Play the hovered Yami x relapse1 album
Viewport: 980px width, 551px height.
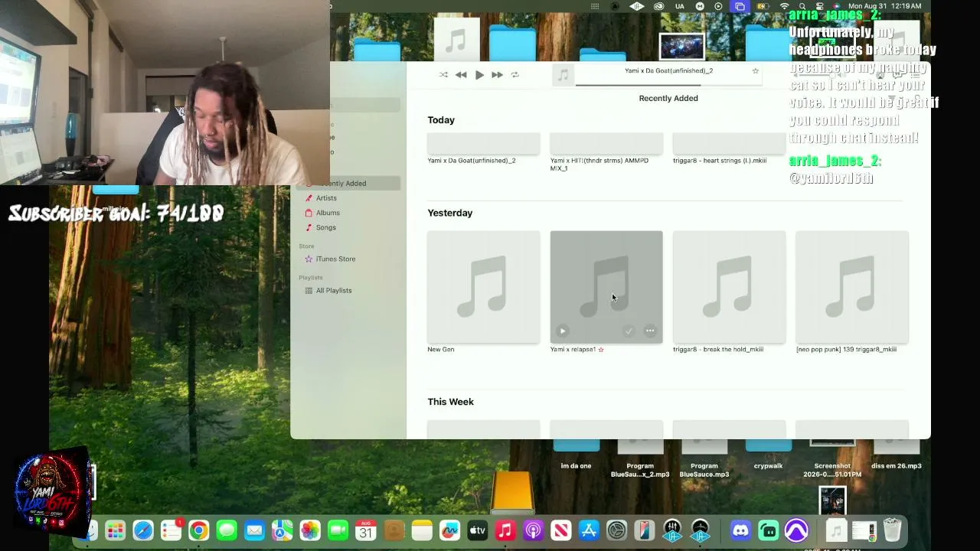point(563,331)
